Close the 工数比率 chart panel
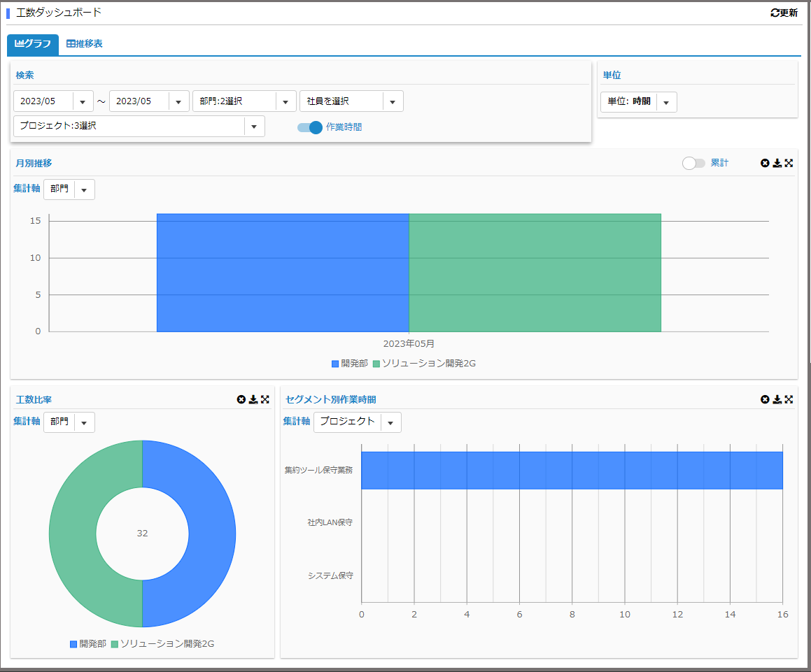Viewport: 811px width, 672px height. pos(241,399)
